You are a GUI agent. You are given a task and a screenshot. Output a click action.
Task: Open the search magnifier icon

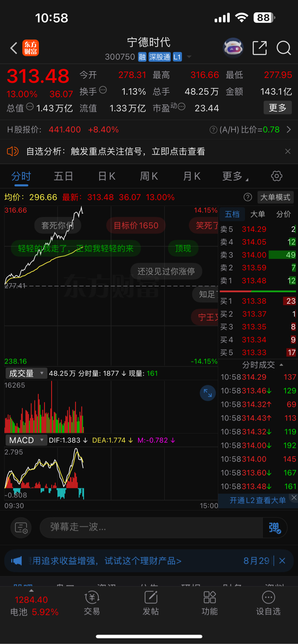[x=284, y=48]
